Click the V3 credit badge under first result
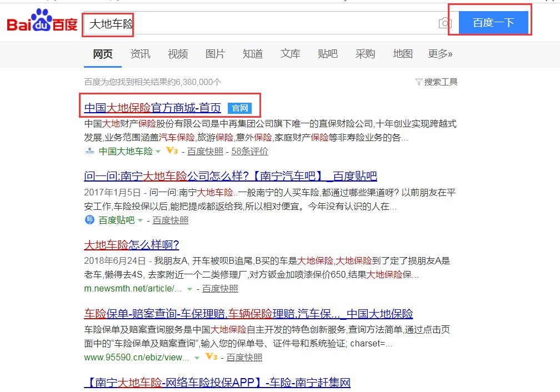Screen dimensions: 560x392 tap(172, 151)
